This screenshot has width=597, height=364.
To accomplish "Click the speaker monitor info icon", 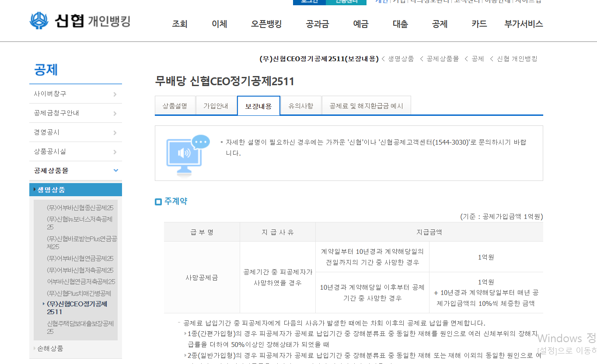I will point(188,155).
